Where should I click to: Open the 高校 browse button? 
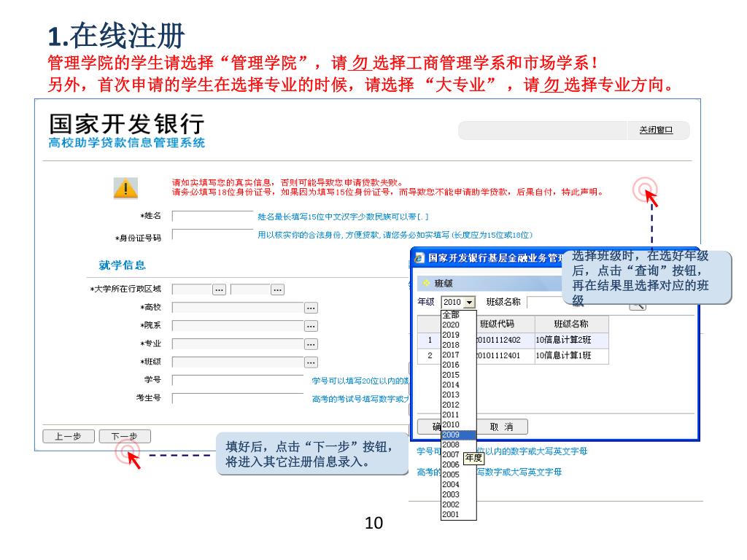pos(311,308)
